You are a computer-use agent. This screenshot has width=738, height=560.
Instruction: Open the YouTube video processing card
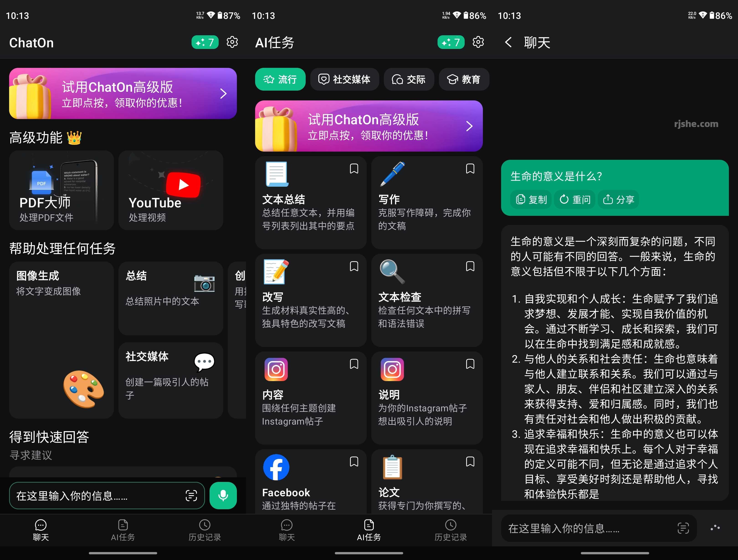tap(171, 190)
